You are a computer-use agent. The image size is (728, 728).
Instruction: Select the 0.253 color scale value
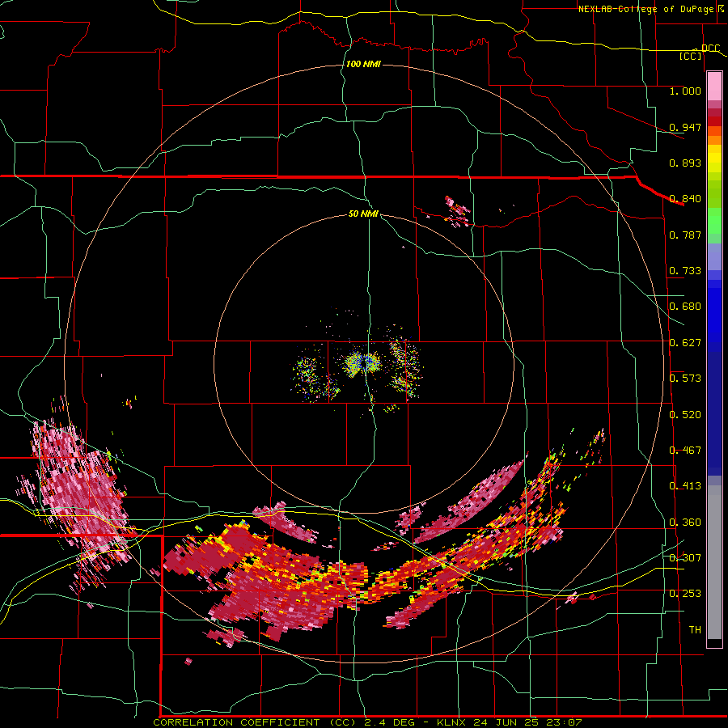point(685,594)
